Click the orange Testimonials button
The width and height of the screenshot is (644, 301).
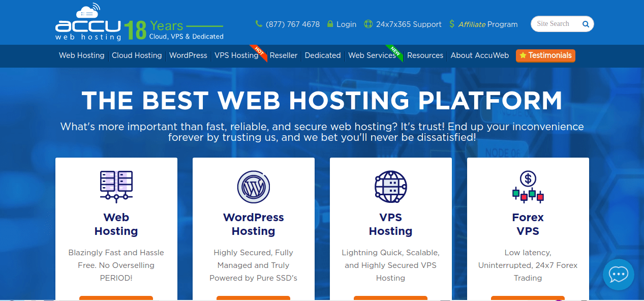pyautogui.click(x=545, y=55)
